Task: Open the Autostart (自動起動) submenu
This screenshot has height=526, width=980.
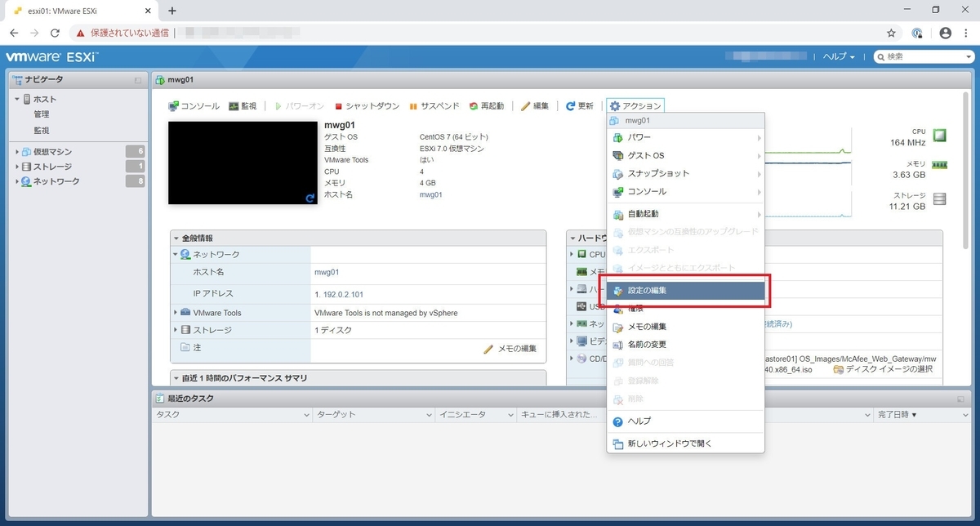Action: [686, 214]
